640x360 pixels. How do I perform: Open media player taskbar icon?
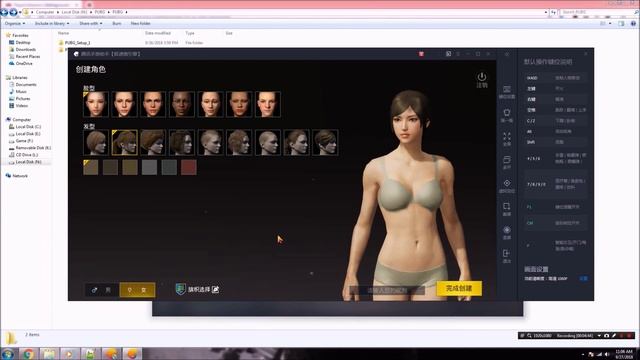click(69, 353)
